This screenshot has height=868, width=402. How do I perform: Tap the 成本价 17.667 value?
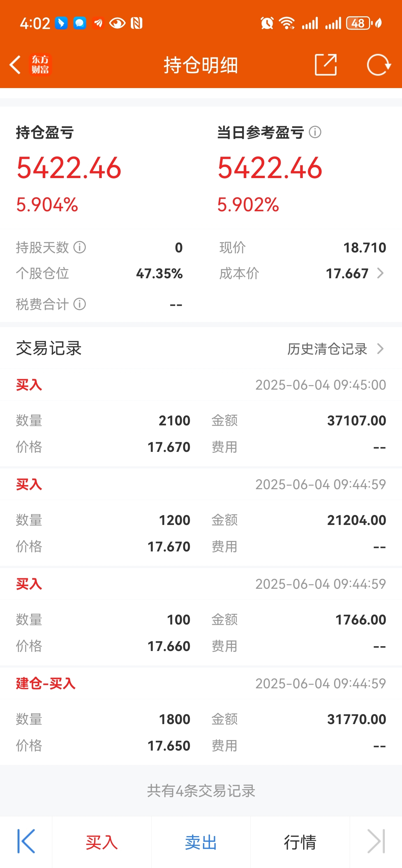click(x=347, y=273)
